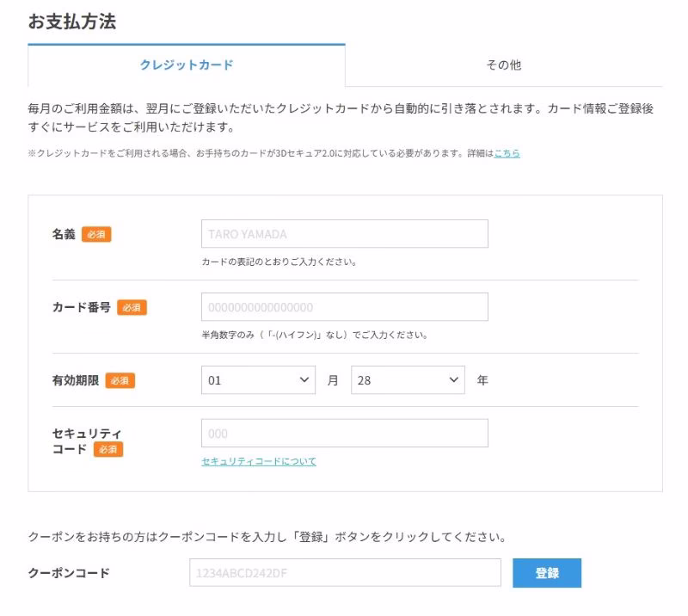
Task: Focus the 名義 cardholder name field
Action: [x=344, y=234]
